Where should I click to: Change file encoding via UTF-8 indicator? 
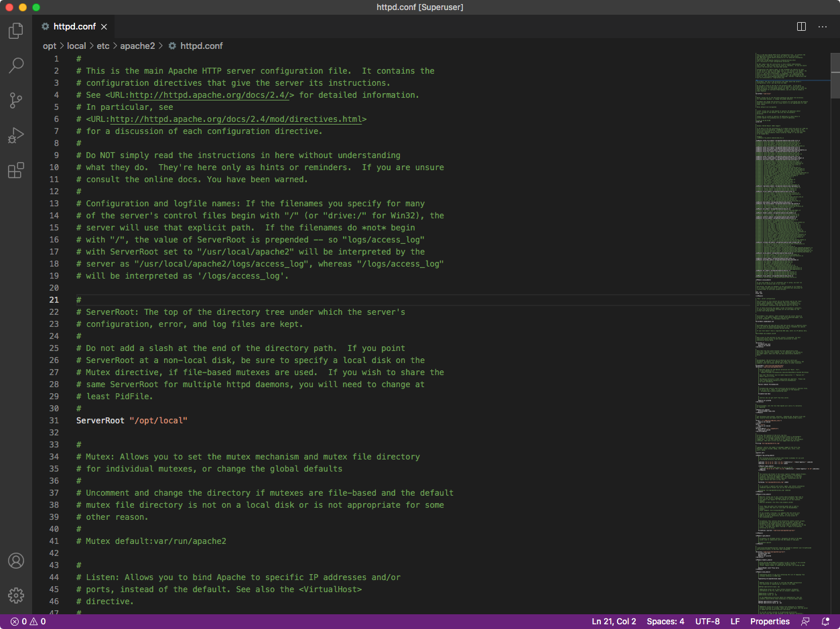point(707,622)
